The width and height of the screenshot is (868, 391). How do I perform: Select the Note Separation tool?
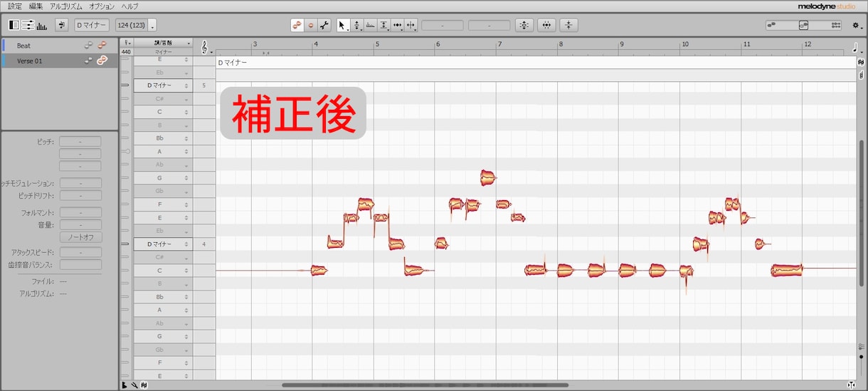coord(411,25)
